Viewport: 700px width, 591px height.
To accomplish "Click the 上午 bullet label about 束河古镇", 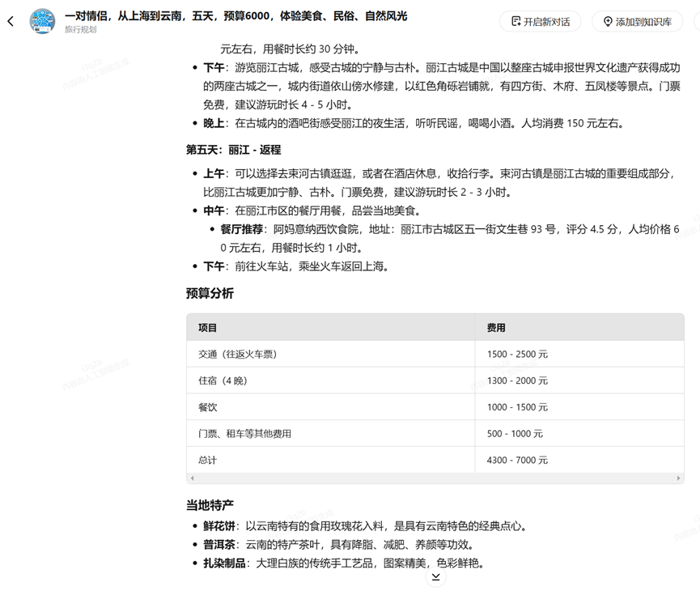I will click(214, 173).
